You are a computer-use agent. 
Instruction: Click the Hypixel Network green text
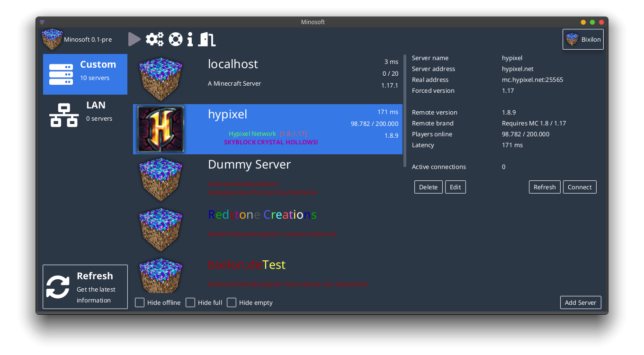[252, 134]
